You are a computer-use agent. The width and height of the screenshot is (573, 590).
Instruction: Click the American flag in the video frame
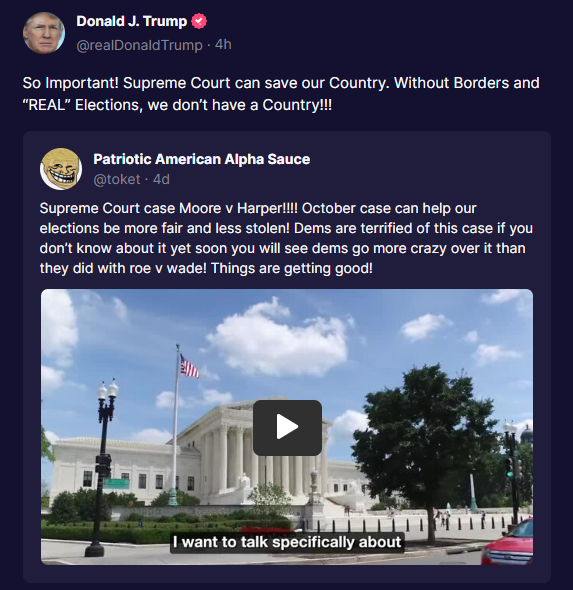click(x=189, y=365)
